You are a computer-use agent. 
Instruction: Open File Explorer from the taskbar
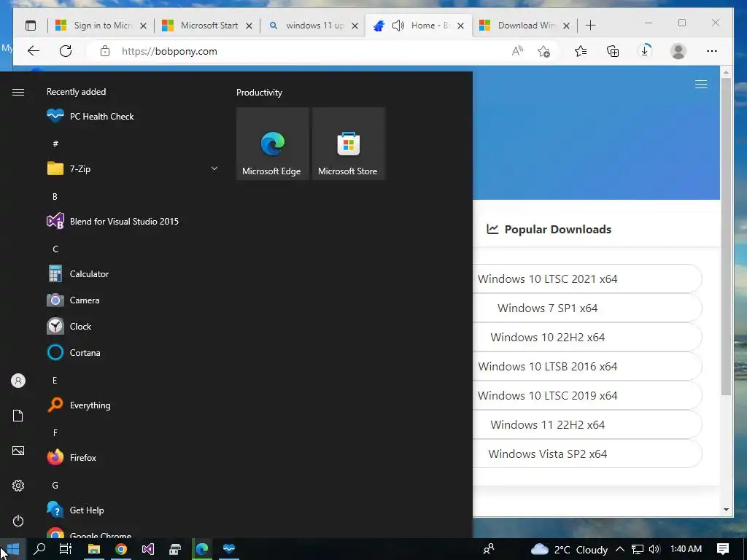94,549
